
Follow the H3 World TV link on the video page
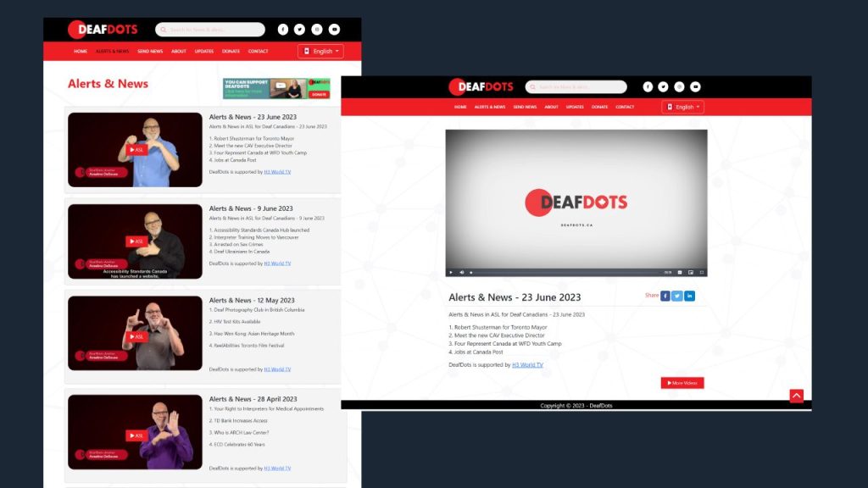click(527, 364)
